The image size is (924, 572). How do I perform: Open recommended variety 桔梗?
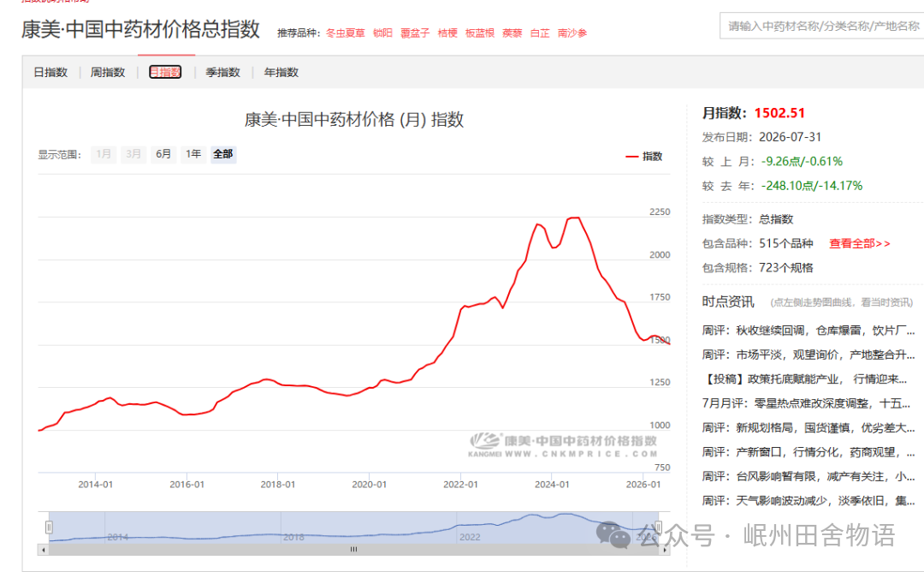click(447, 33)
